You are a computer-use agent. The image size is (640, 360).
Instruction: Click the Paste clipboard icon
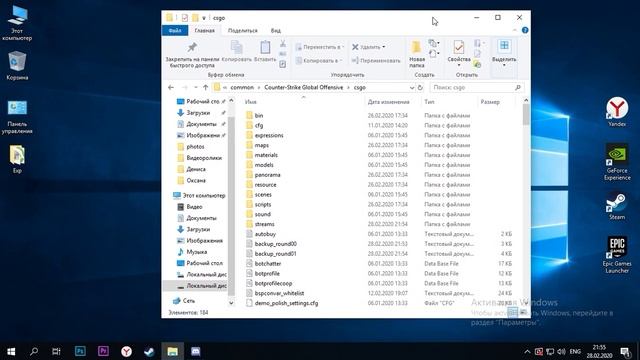pos(265,47)
